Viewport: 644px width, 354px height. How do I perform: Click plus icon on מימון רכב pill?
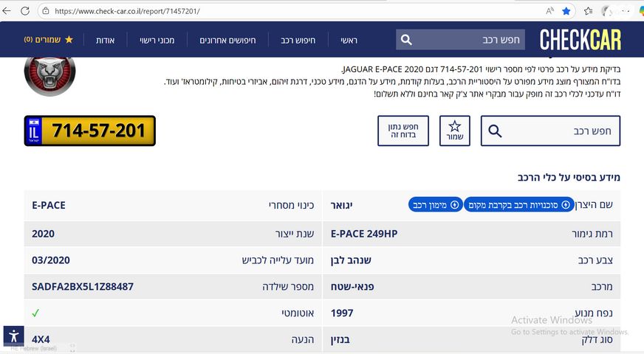455,205
